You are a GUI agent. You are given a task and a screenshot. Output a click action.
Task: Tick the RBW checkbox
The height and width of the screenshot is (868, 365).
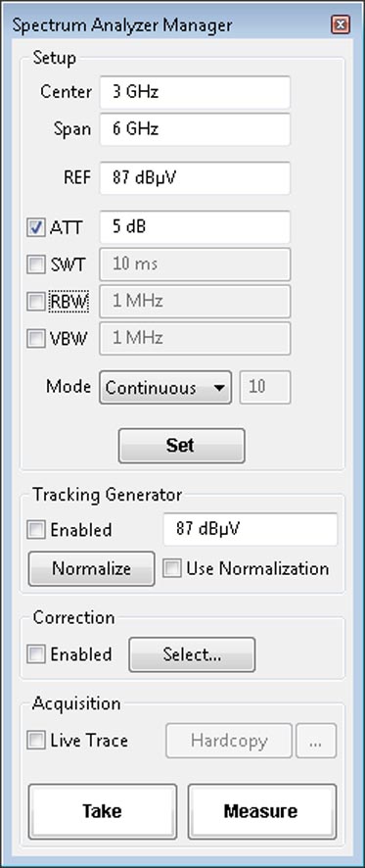36,302
